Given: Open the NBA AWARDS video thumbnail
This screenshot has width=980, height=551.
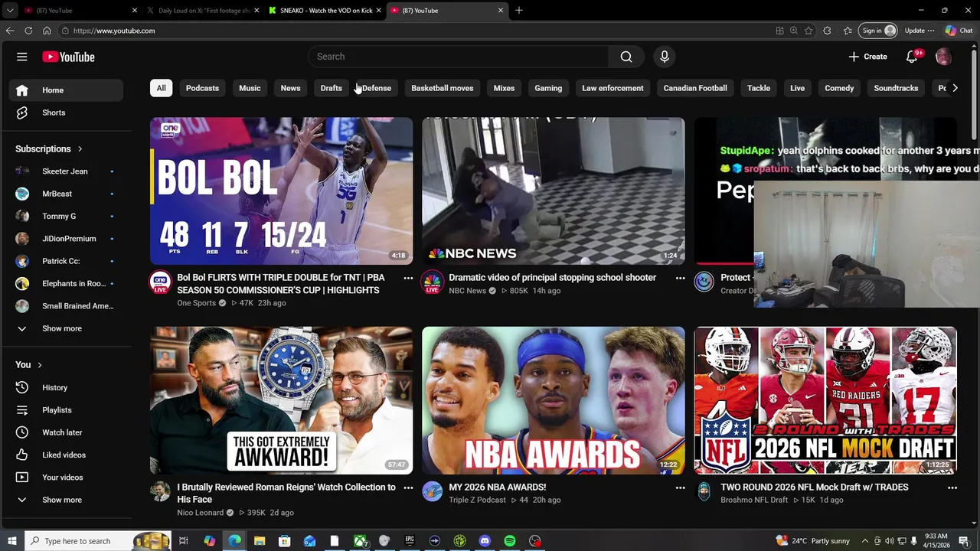Looking at the screenshot, I should tap(554, 400).
